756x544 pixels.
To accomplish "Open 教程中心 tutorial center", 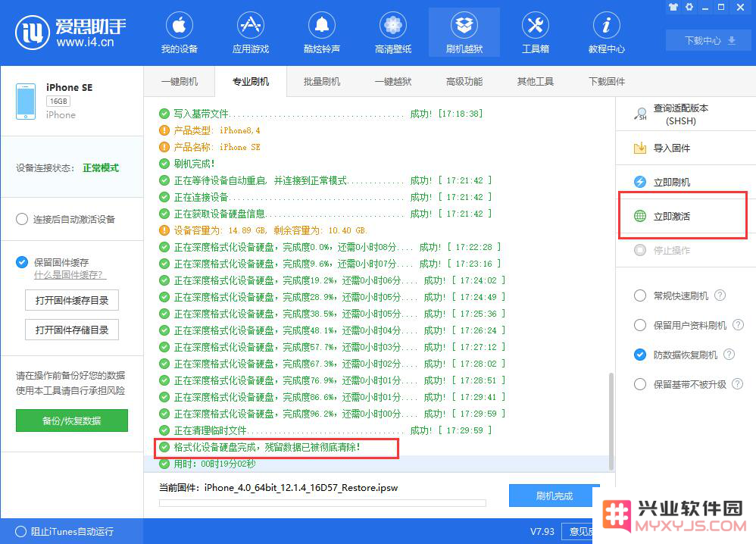I will point(607,33).
